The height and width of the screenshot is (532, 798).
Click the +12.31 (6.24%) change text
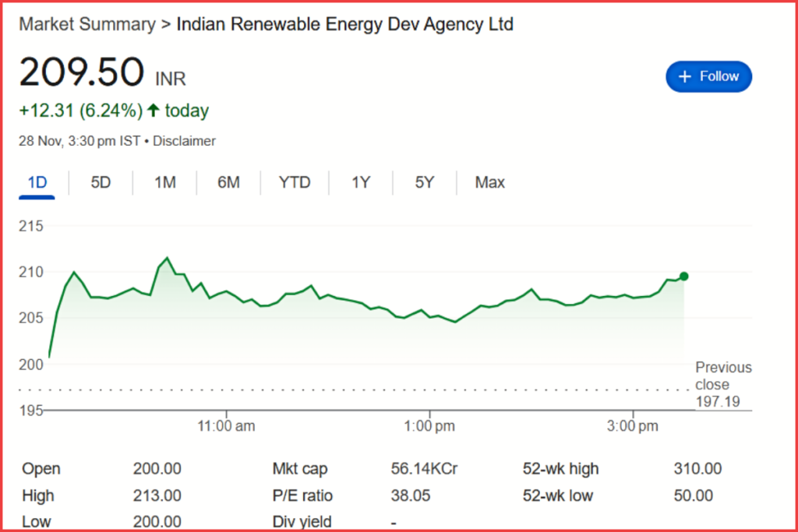click(x=80, y=111)
